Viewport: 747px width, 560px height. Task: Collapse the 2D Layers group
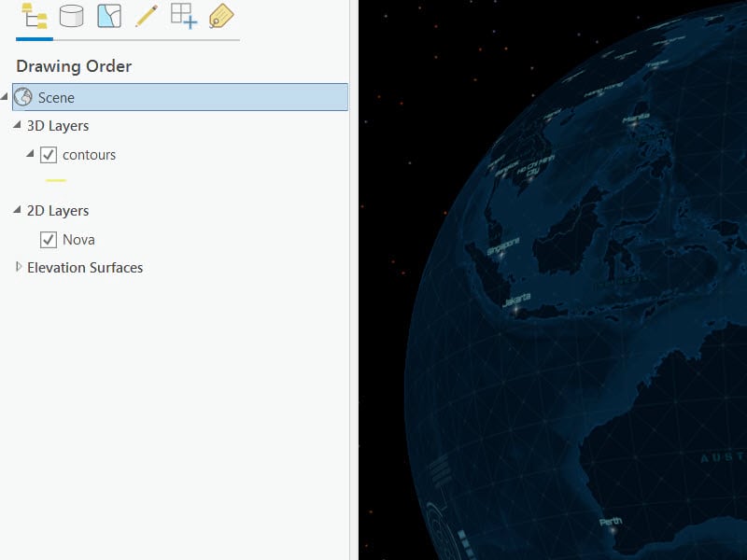[17, 209]
